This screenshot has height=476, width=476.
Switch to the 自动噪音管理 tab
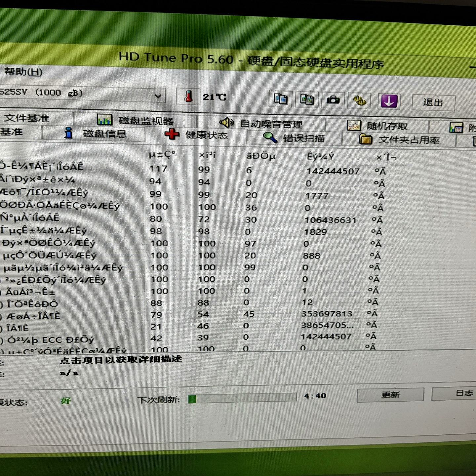261,124
